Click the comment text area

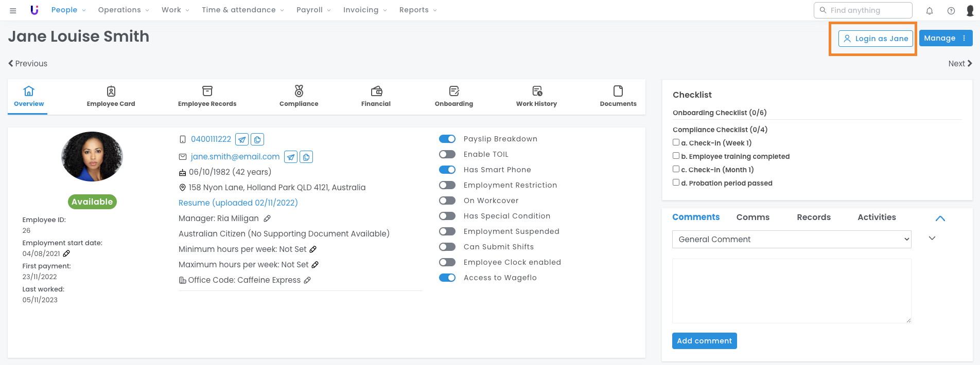(x=791, y=290)
